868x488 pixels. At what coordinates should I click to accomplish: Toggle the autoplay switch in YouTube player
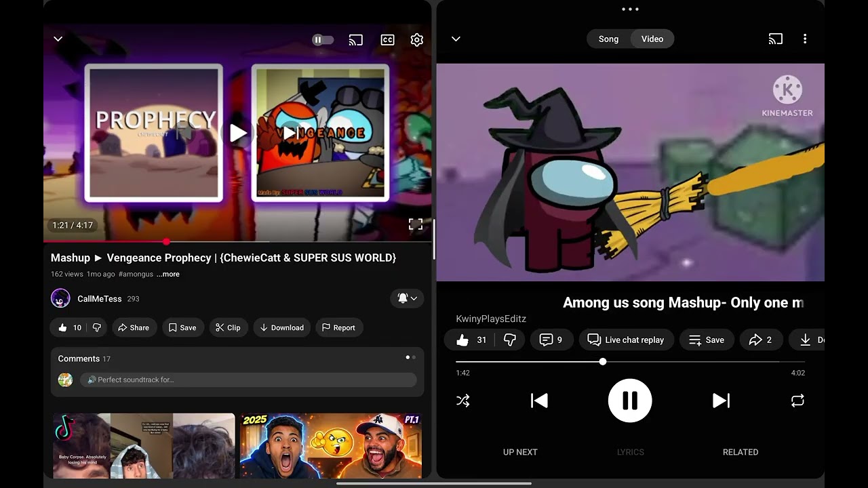[x=323, y=40]
